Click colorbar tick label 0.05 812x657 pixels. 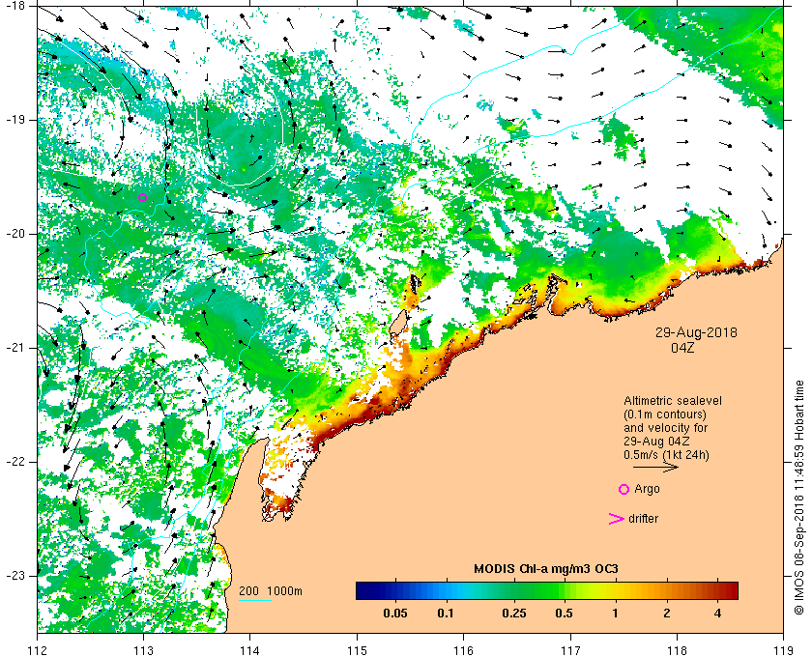pyautogui.click(x=394, y=614)
